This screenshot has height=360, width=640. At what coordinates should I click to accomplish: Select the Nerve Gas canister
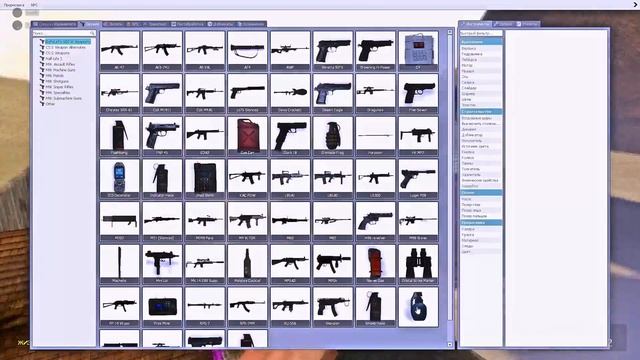point(376,264)
